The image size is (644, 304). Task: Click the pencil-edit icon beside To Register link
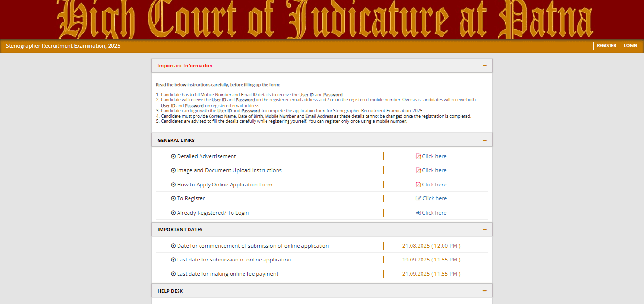(418, 198)
